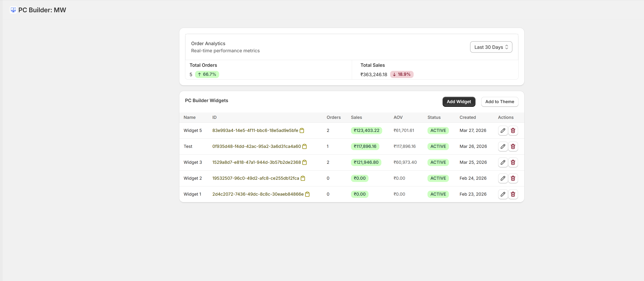
Task: Edit the Test widget via its pencil icon
Action: (503, 146)
